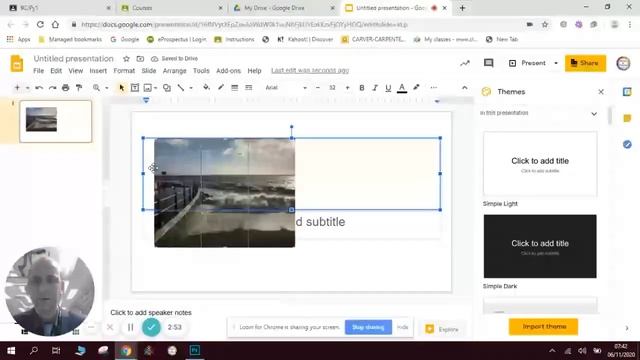Open the border dash option
This screenshot has height=360, width=640.
click(x=249, y=87)
